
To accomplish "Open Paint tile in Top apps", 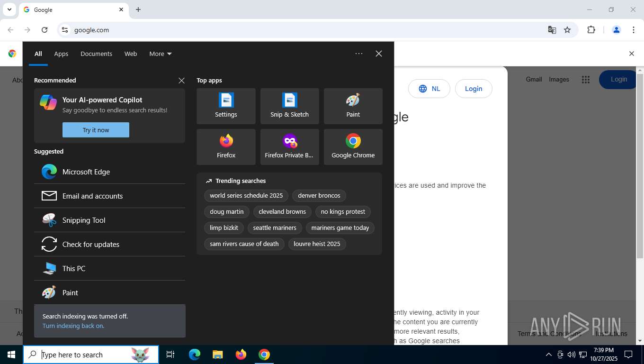I will [x=353, y=106].
